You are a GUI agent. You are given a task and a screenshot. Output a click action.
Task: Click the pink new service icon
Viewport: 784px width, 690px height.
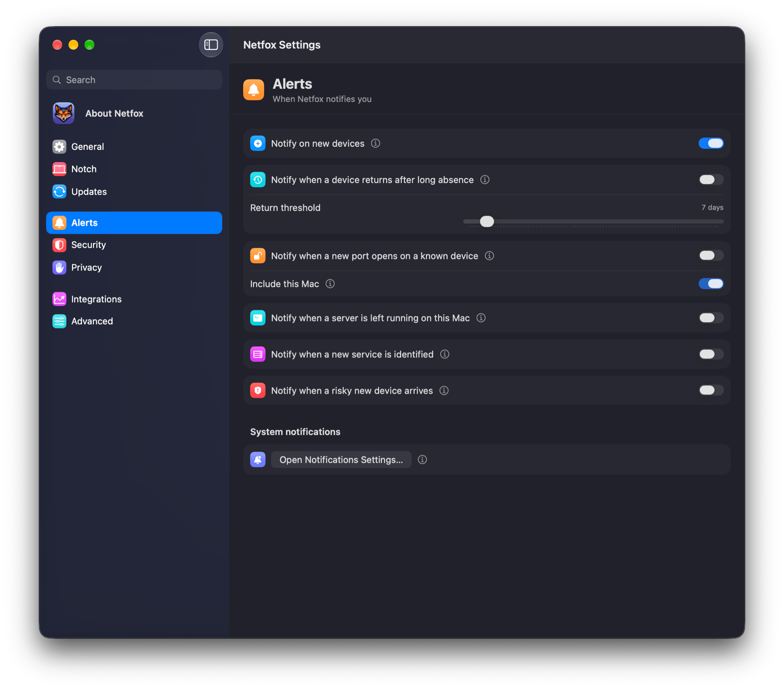(258, 354)
